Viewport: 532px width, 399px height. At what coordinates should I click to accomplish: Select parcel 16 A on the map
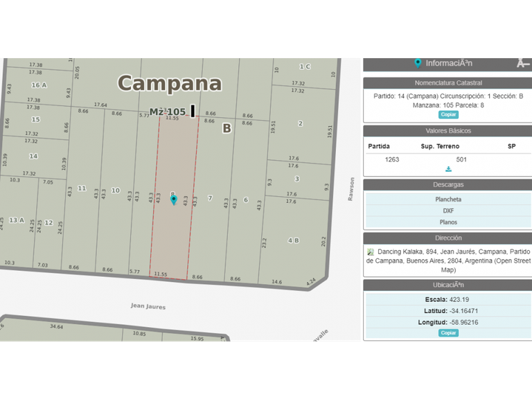pyautogui.click(x=39, y=85)
